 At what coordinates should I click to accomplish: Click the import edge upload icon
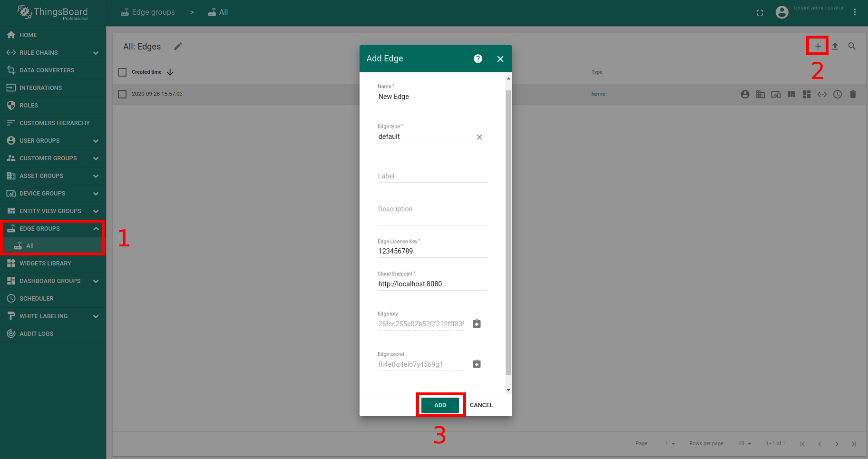click(835, 46)
